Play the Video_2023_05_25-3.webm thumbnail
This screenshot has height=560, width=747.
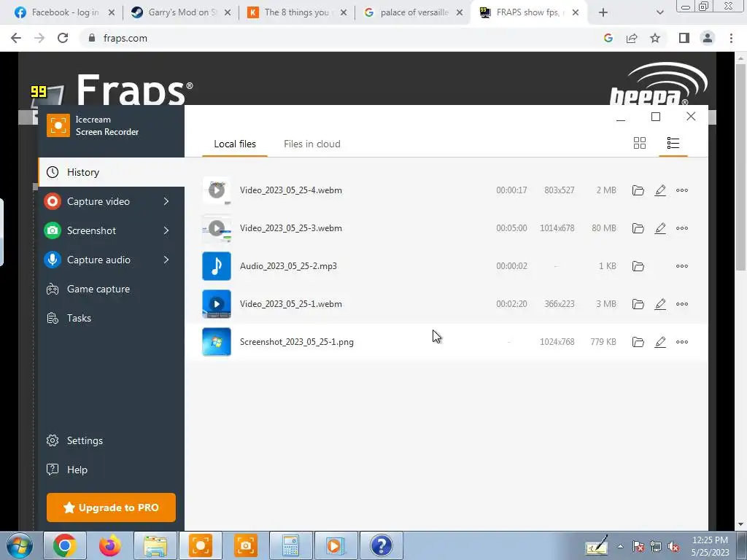coord(217,228)
